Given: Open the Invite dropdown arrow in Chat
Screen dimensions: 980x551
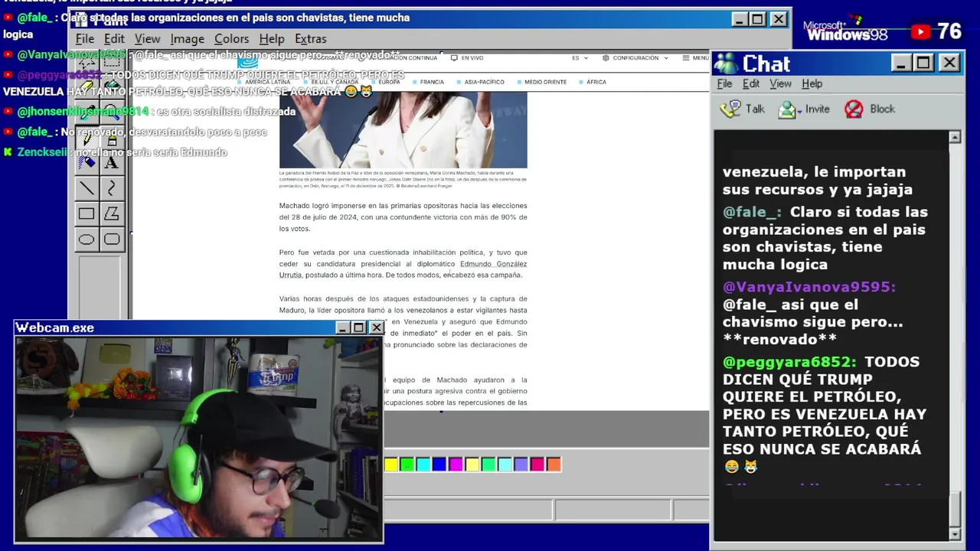Looking at the screenshot, I should pyautogui.click(x=799, y=112).
